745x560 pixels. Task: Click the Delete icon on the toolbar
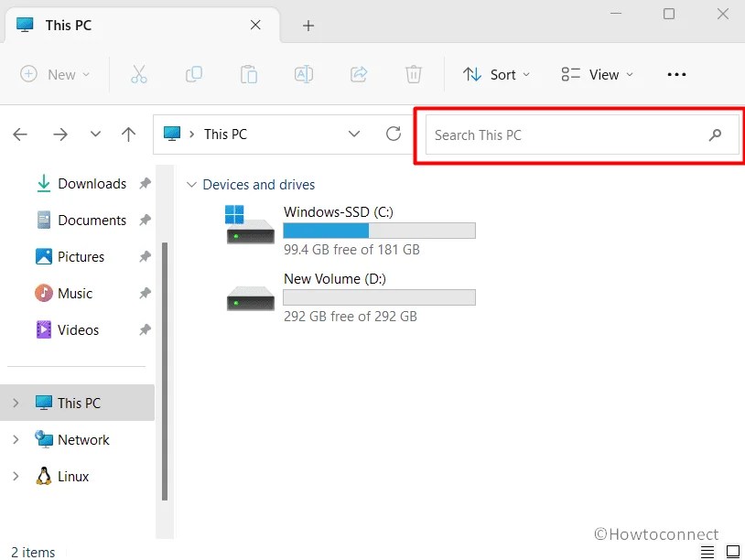pyautogui.click(x=414, y=74)
